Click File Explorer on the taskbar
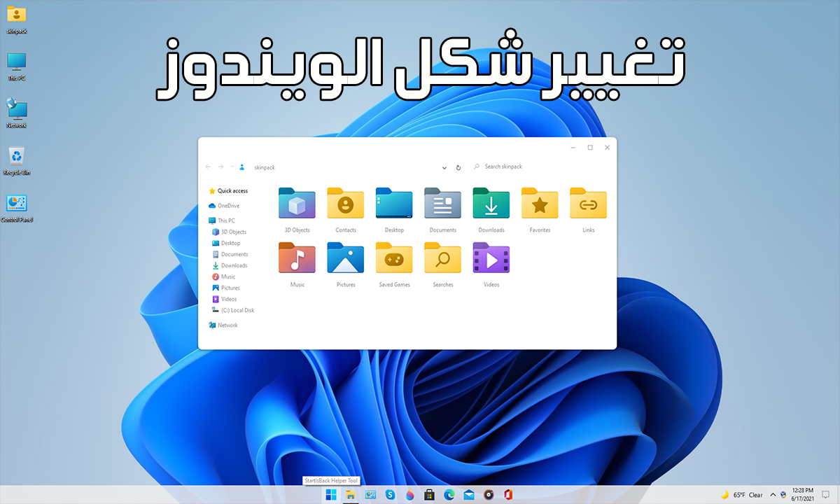The image size is (840, 504). (x=351, y=495)
